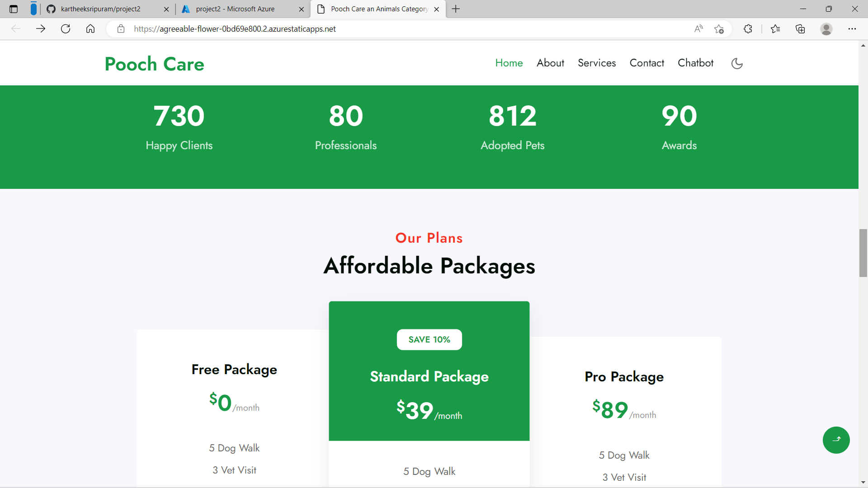The image size is (868, 488).
Task: Click the scrollbar down arrow
Action: pyautogui.click(x=863, y=483)
